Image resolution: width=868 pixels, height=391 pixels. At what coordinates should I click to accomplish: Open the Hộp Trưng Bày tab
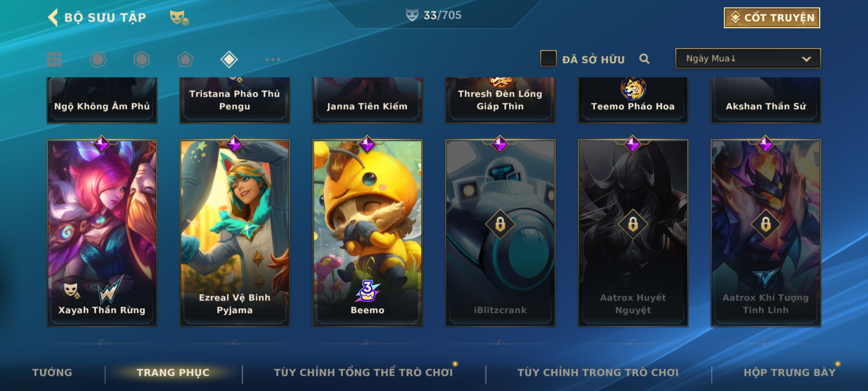[x=790, y=373]
